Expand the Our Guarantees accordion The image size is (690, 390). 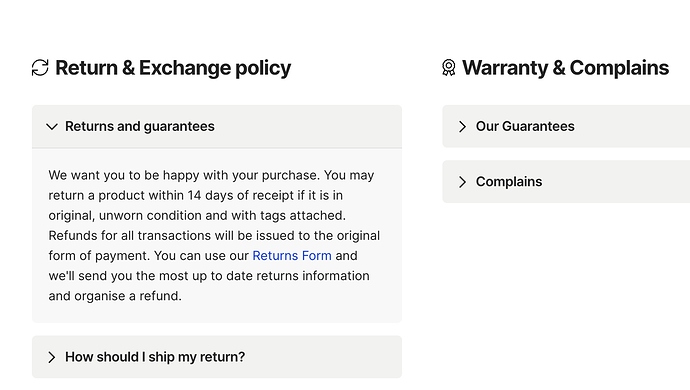tap(566, 126)
